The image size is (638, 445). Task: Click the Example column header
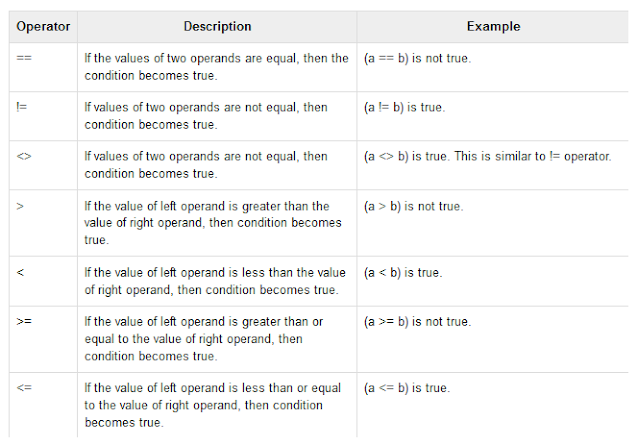[492, 26]
